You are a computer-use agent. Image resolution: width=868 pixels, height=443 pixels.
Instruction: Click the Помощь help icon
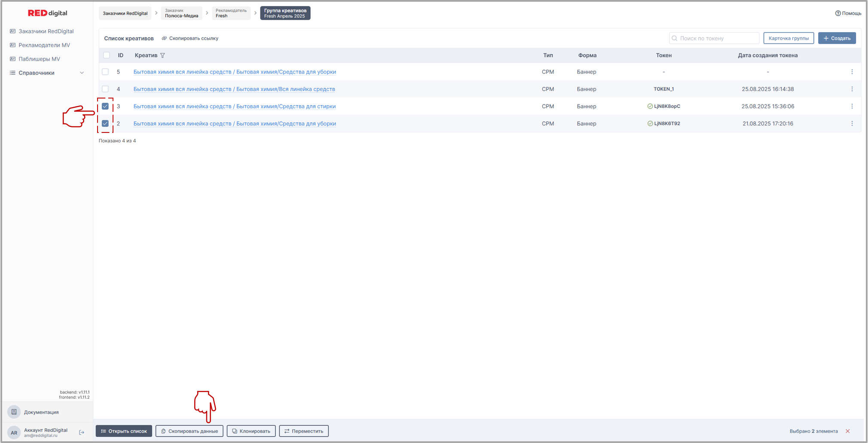[837, 13]
